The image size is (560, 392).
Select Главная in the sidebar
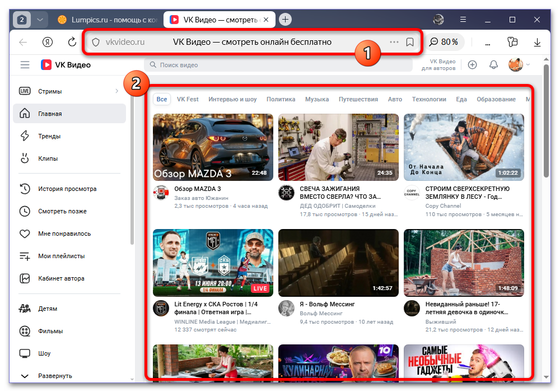click(69, 114)
